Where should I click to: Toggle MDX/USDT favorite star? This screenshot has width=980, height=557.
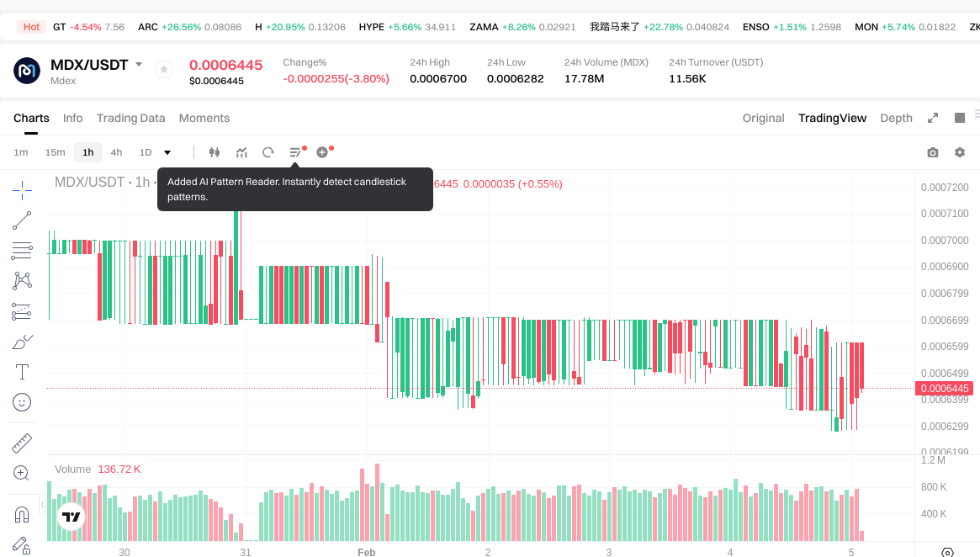click(164, 69)
